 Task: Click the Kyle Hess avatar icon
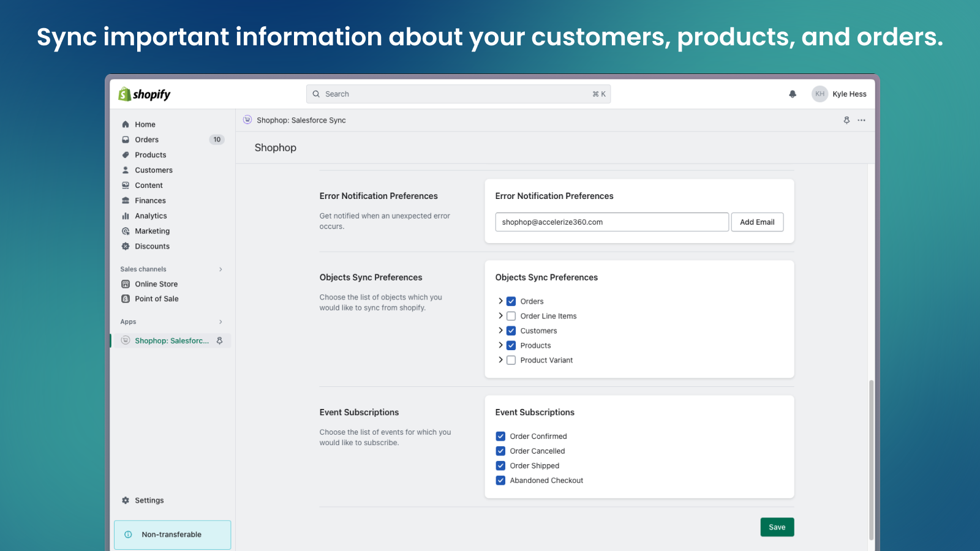(x=820, y=94)
